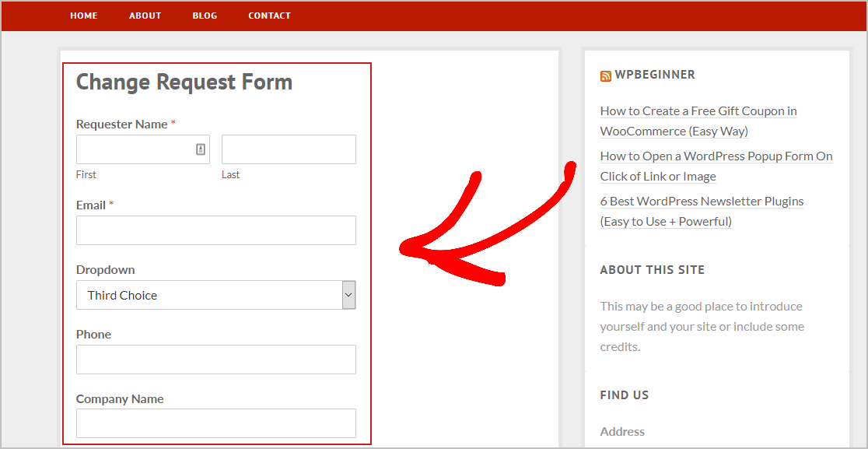This screenshot has height=449, width=868.
Task: Focus the First name input field
Action: (143, 149)
